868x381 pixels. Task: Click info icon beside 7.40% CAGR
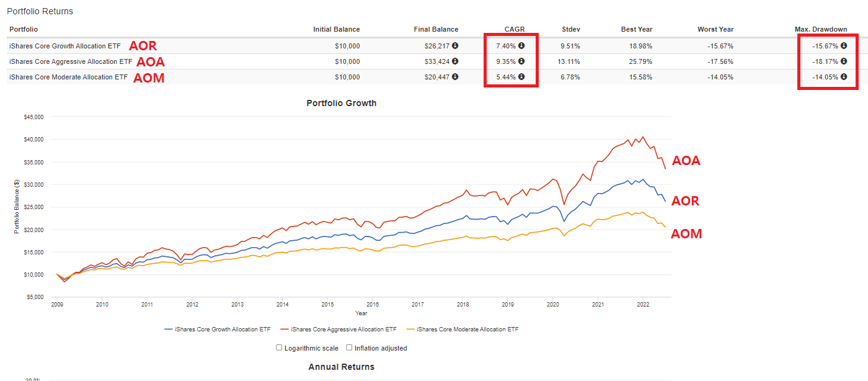pos(521,46)
